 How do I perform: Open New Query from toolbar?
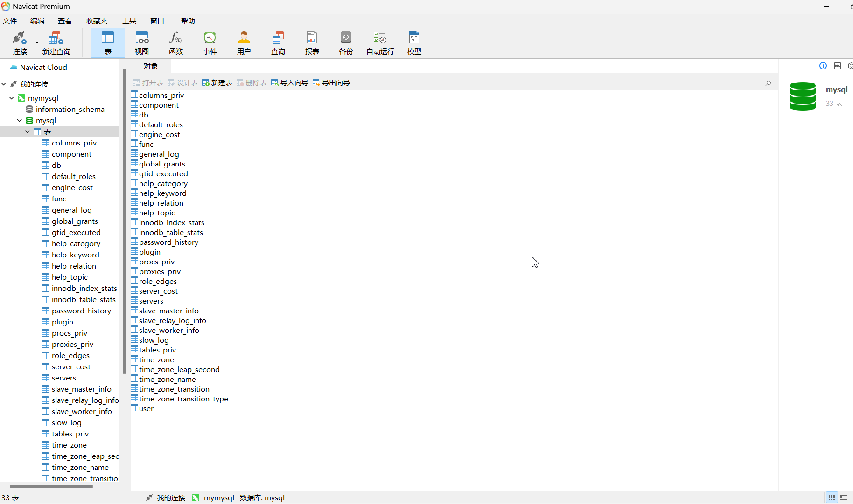(x=56, y=43)
